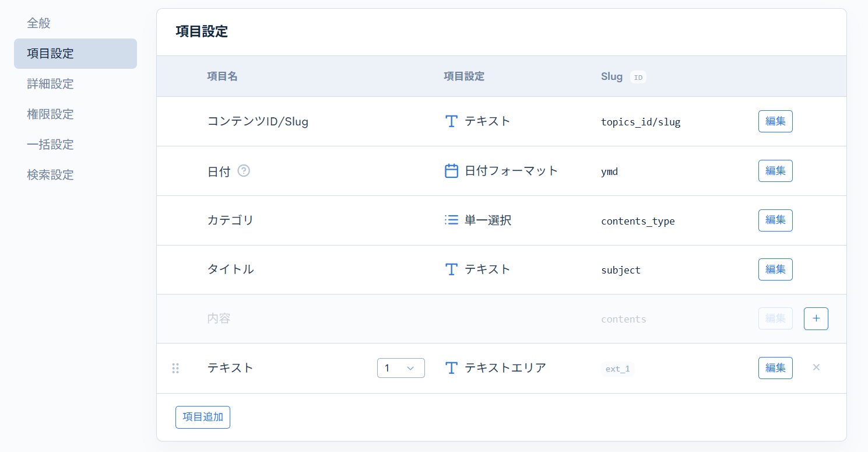
Task: Grab the drag handle on the テキスト row
Action: coord(175,367)
